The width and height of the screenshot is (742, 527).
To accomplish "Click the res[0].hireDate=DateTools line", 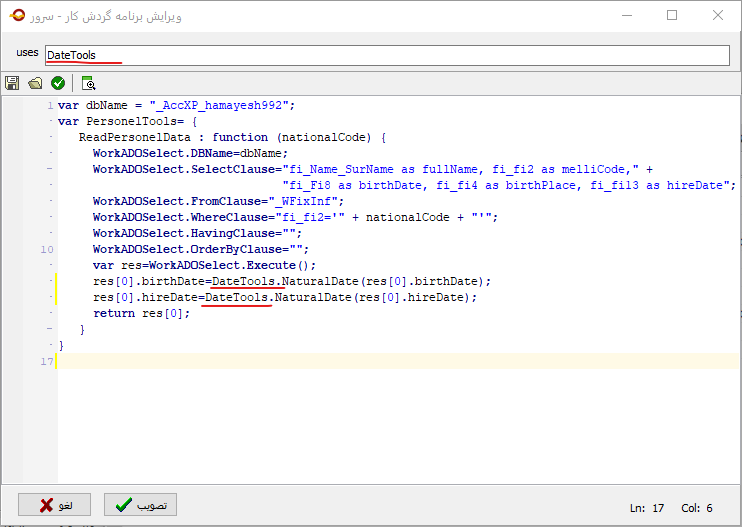I will coord(285,298).
